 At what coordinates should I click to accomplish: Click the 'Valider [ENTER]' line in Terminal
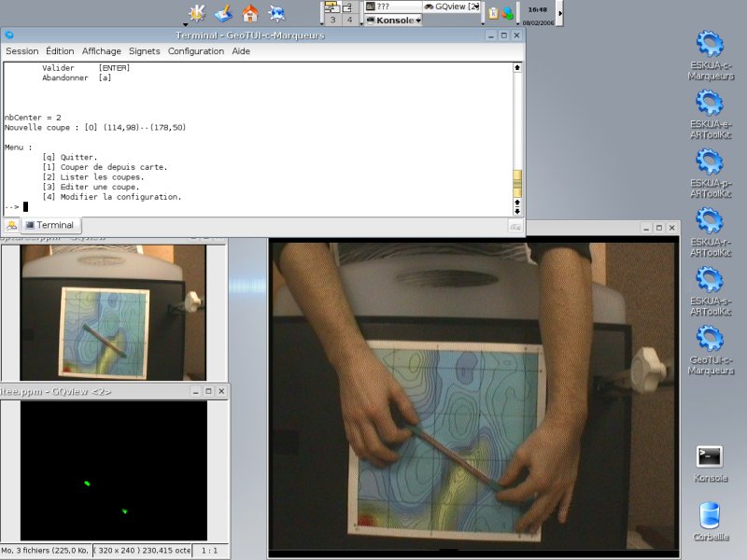(86, 67)
